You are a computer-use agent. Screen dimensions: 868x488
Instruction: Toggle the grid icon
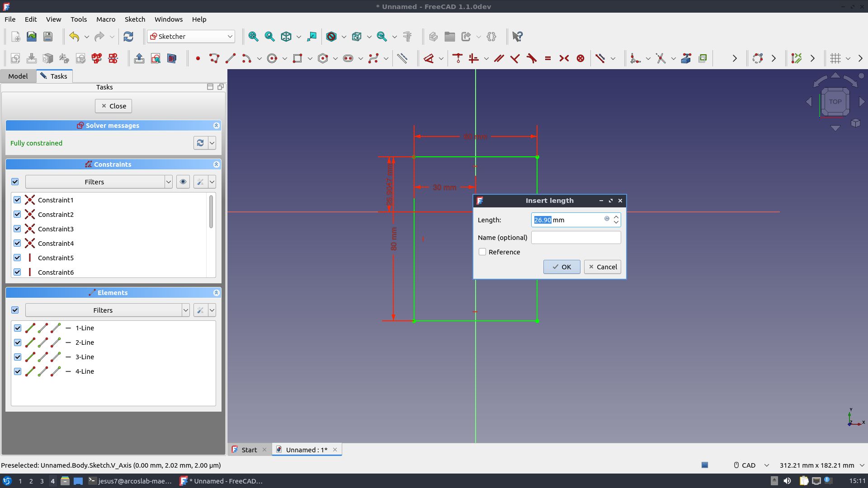click(x=835, y=58)
